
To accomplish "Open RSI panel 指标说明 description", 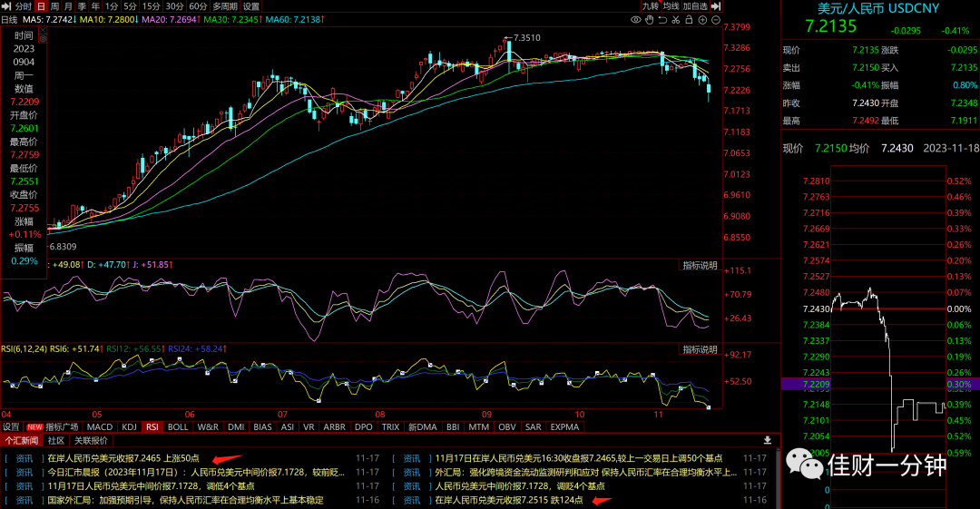I will point(700,350).
